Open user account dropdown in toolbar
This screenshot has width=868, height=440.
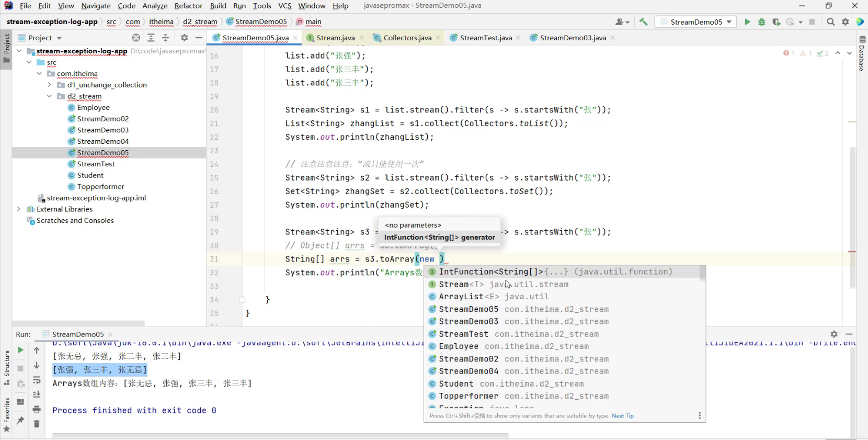click(622, 22)
